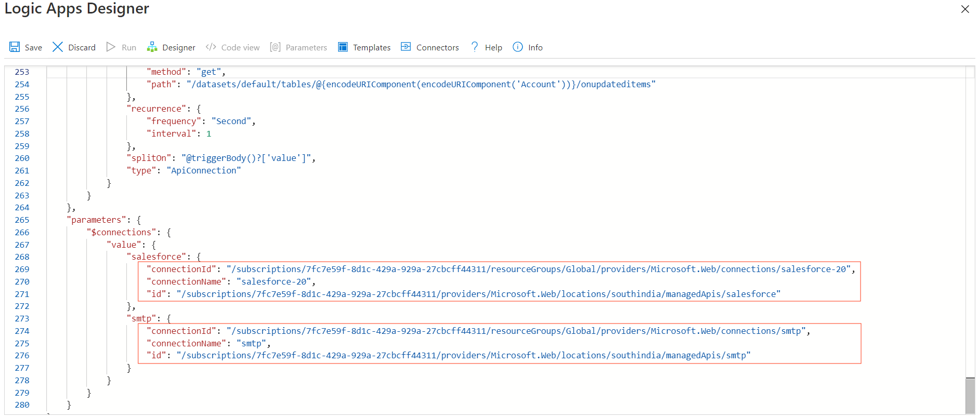Click the "parameters" key text
Image resolution: width=980 pixels, height=418 pixels.
pyautogui.click(x=97, y=220)
